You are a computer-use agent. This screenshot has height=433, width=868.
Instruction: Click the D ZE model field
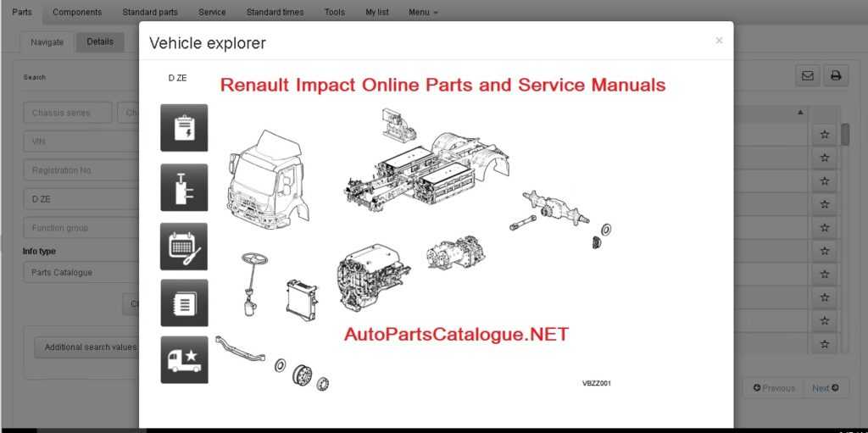click(x=81, y=199)
